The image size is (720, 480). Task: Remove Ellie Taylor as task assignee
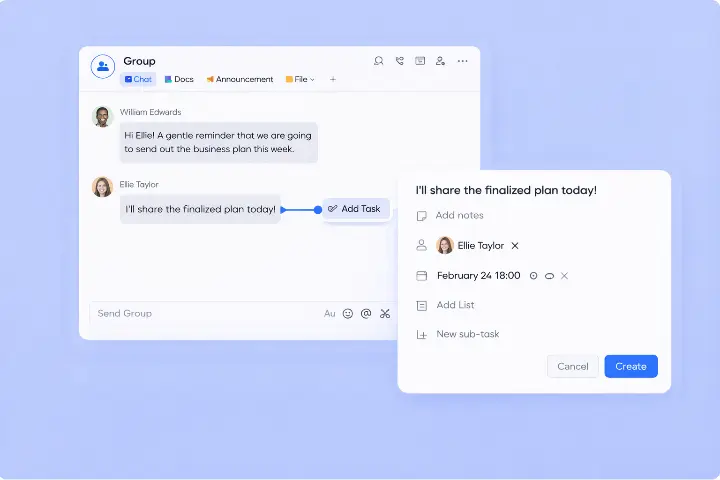coord(515,246)
